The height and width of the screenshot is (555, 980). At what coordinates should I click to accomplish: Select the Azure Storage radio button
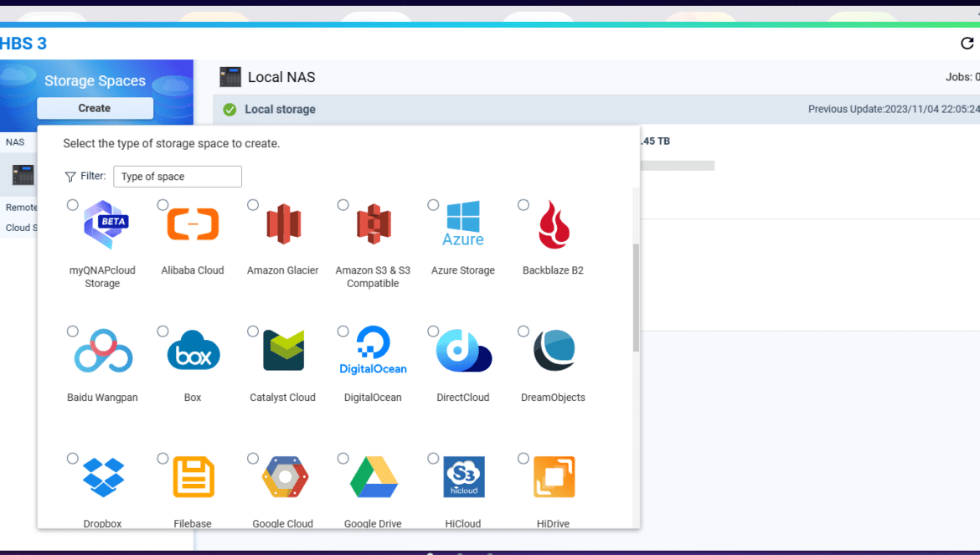coord(432,205)
